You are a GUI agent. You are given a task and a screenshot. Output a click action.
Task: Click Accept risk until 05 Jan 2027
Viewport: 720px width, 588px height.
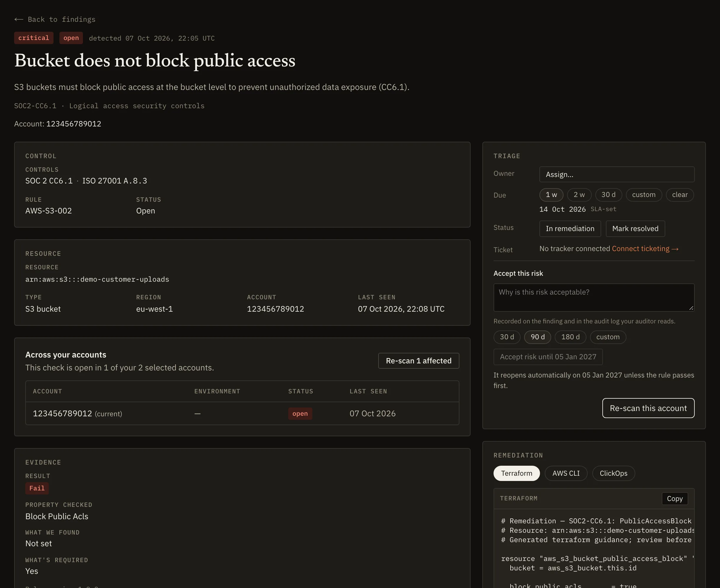[x=548, y=357]
